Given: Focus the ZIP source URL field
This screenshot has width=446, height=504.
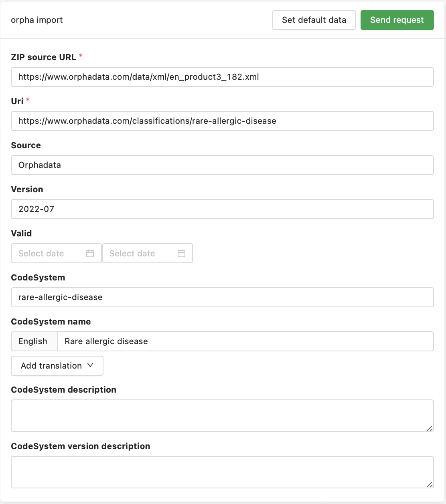Looking at the screenshot, I should click(x=222, y=77).
